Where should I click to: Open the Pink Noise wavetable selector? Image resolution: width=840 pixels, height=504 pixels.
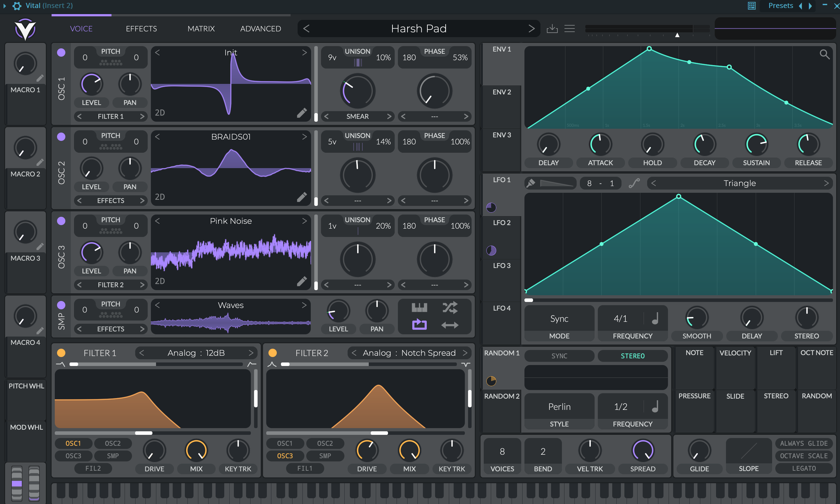[x=231, y=221]
